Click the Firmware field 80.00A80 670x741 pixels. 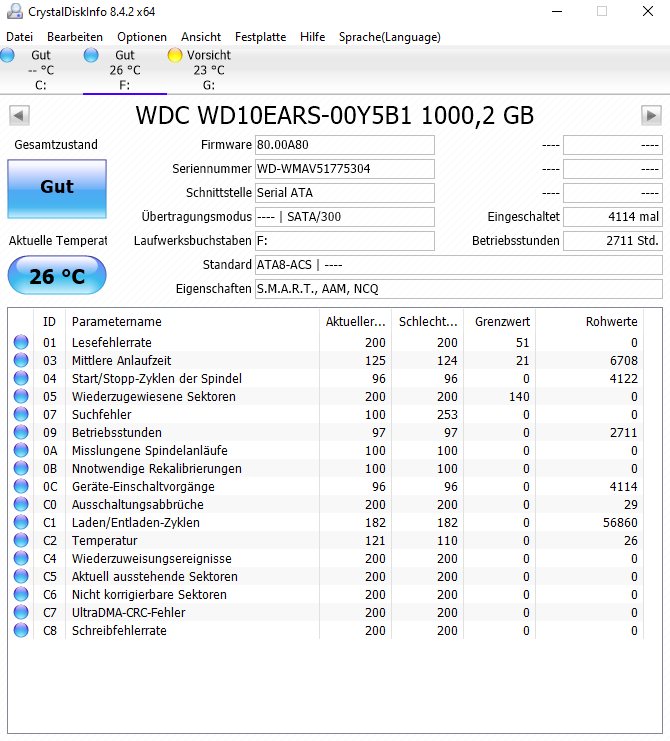345,145
